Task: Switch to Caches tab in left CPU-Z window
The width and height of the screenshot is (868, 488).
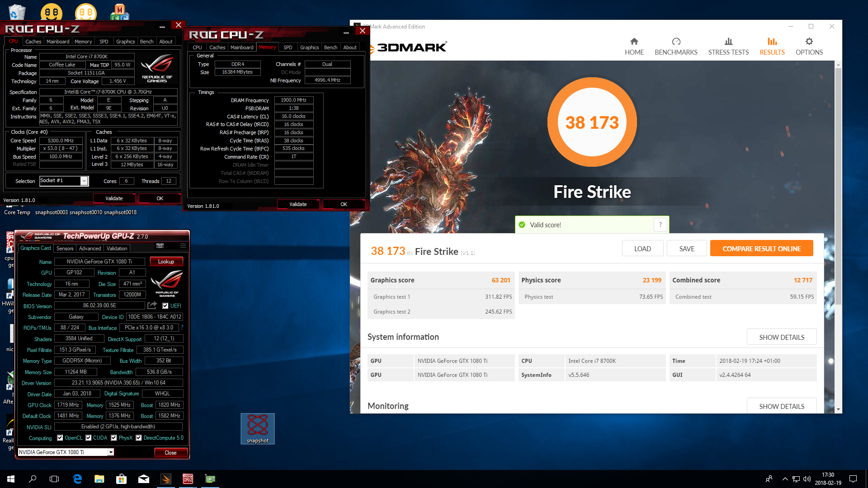Action: [x=33, y=42]
